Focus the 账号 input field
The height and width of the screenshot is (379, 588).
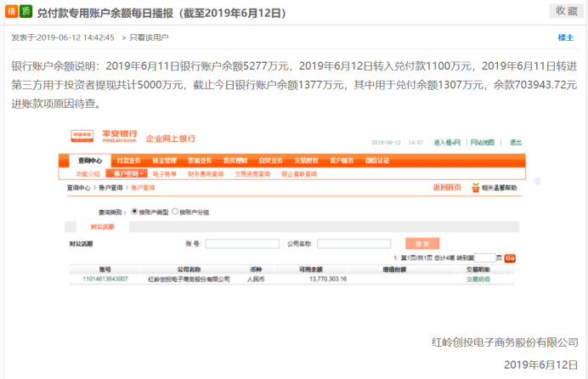tap(242, 244)
